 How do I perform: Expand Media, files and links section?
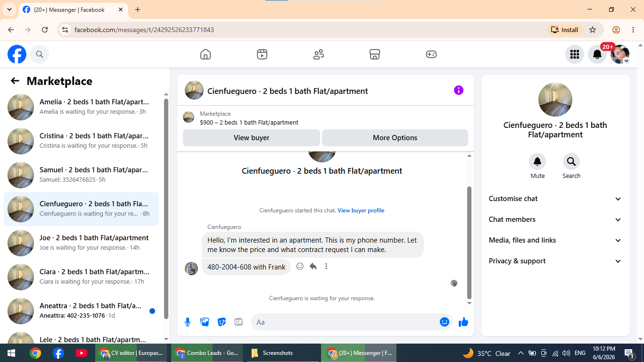tap(555, 240)
